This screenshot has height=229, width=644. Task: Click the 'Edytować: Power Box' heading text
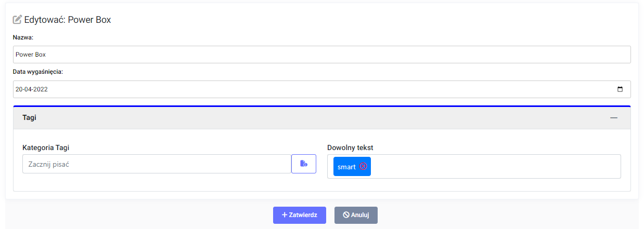click(x=68, y=20)
